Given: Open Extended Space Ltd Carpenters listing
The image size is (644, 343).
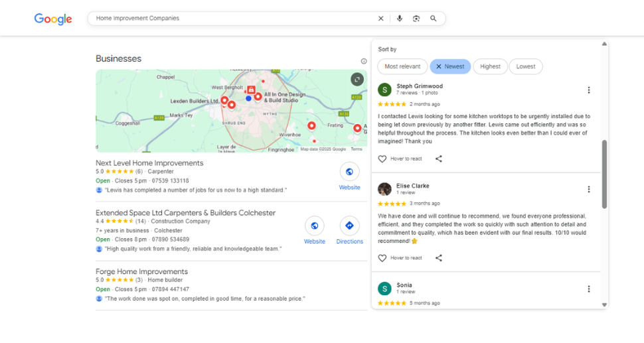Looking at the screenshot, I should (x=186, y=213).
